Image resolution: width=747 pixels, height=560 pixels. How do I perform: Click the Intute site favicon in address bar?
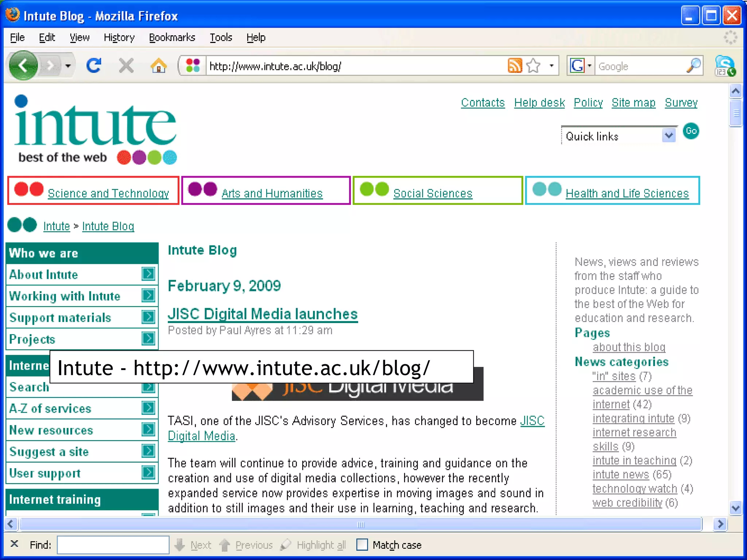(x=193, y=66)
